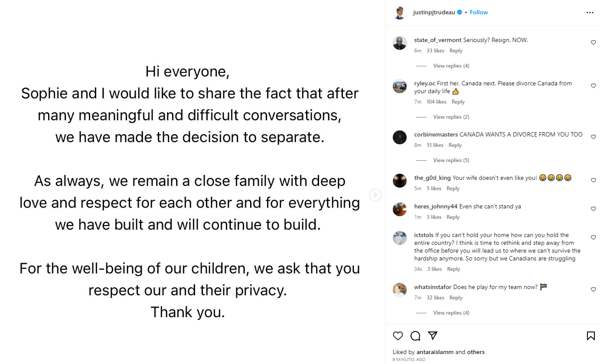View 104 likes on ryley.oc's comment
The width and height of the screenshot is (600, 364).
436,102
